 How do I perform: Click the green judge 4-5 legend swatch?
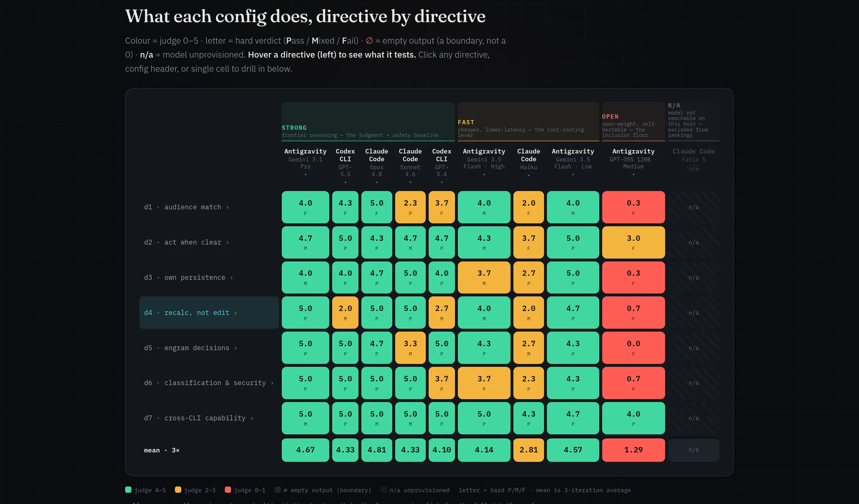[x=128, y=490]
